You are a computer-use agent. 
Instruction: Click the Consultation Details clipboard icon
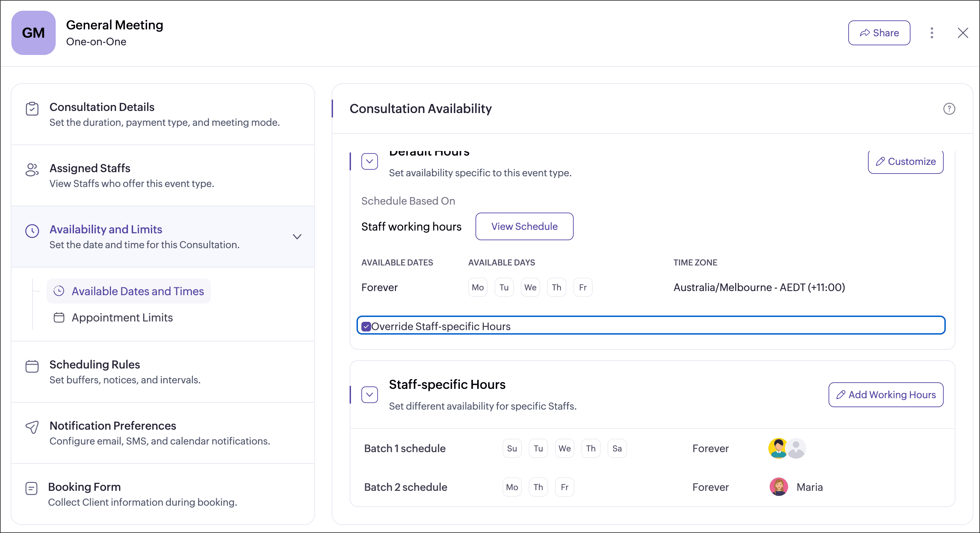[32, 109]
